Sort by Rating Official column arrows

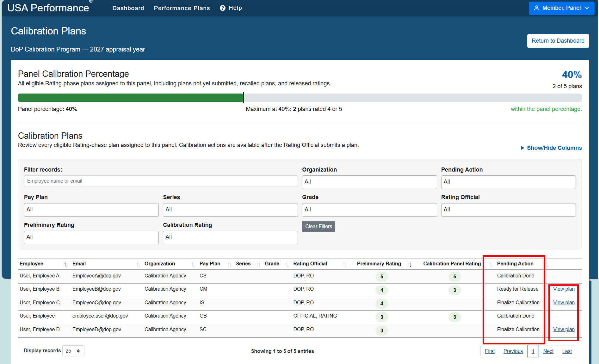pyautogui.click(x=345, y=264)
